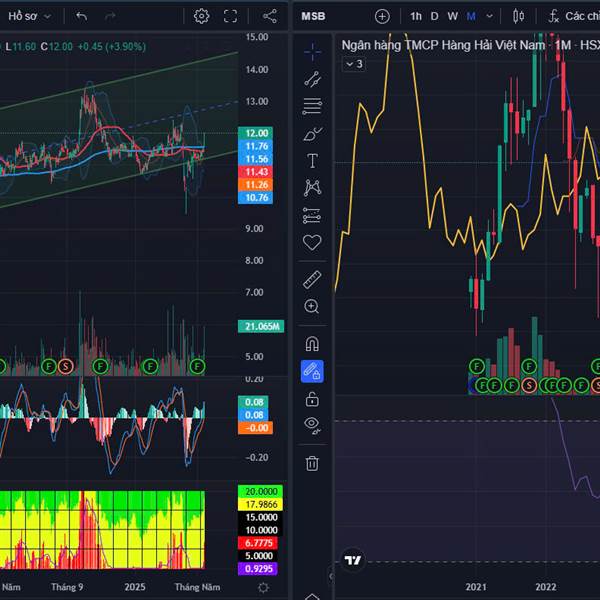Open the TradingView logo link
The width and height of the screenshot is (600, 600).
pos(352,561)
